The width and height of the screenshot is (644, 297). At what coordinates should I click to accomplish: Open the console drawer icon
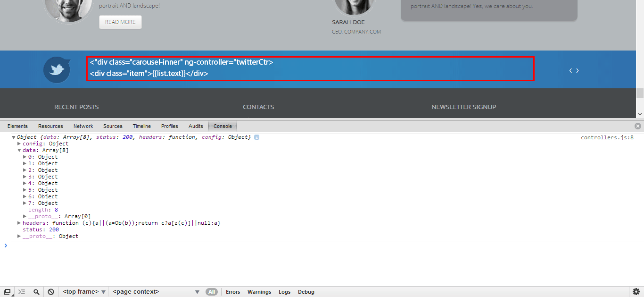(x=21, y=291)
